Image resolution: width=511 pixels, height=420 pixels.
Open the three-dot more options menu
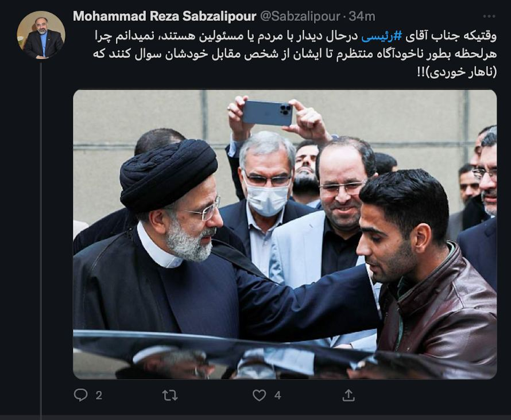[489, 16]
